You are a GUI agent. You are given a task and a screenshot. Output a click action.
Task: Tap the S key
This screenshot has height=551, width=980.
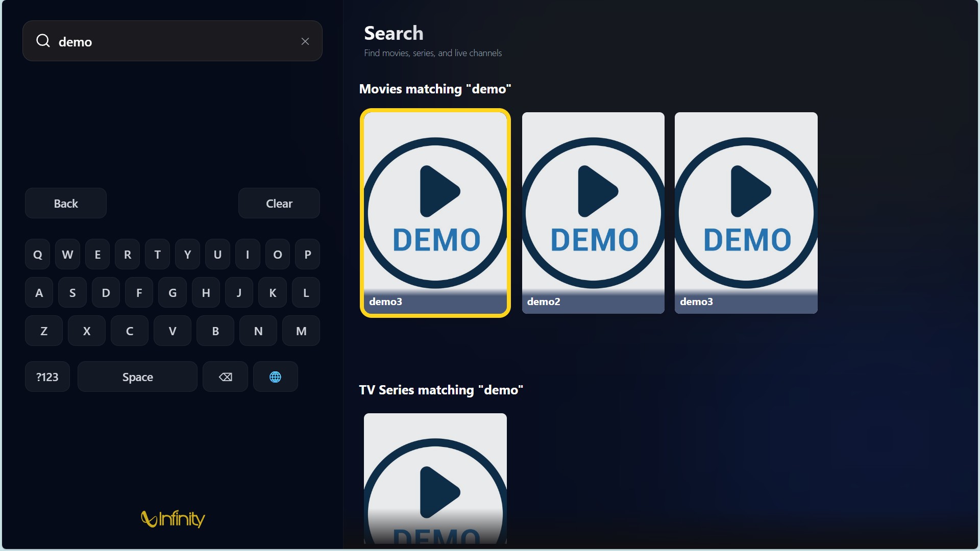(x=72, y=292)
